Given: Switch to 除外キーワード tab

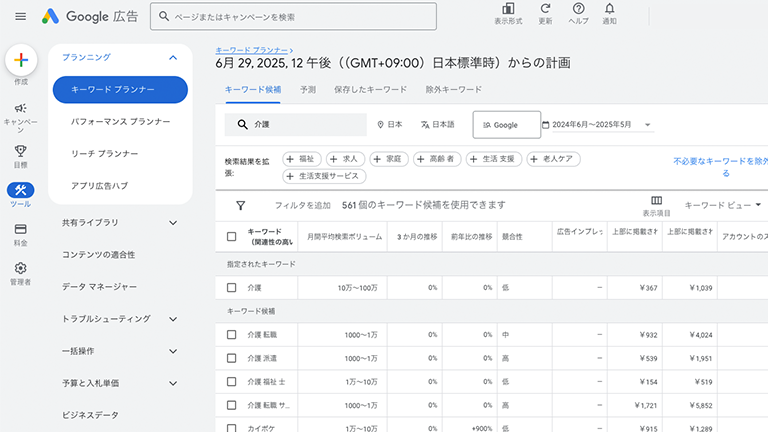Looking at the screenshot, I should pyautogui.click(x=454, y=90).
